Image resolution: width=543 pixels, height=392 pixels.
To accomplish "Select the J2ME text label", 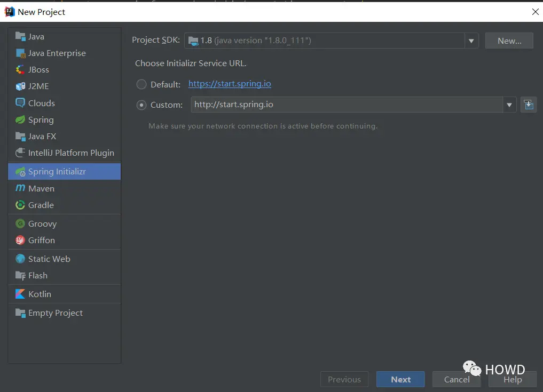I will [x=38, y=86].
